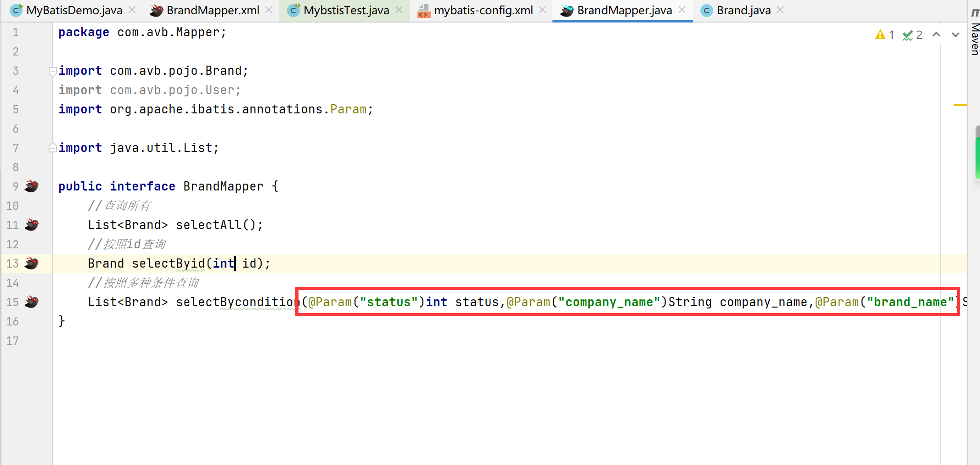Collapse the import block on line 3
Viewport: 980px width, 465px height.
point(52,71)
